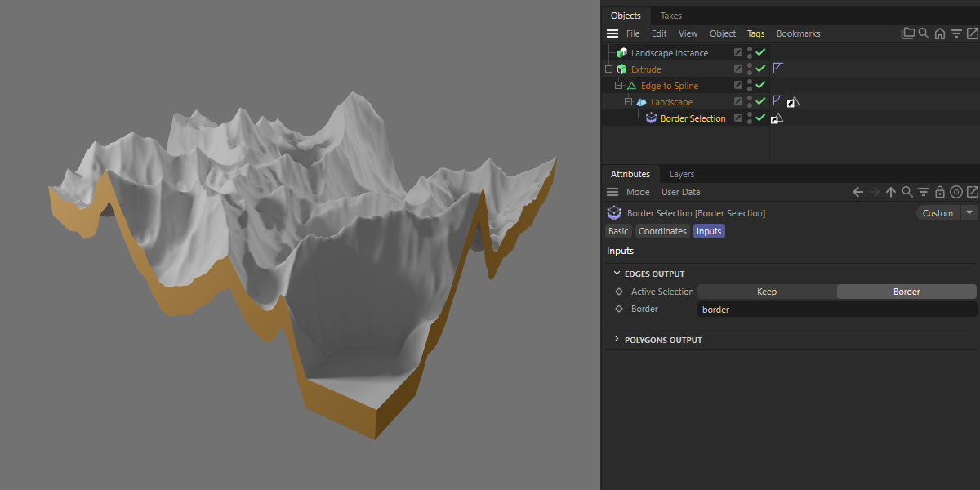This screenshot has height=490, width=980.
Task: Open the Tags menu
Action: 755,33
